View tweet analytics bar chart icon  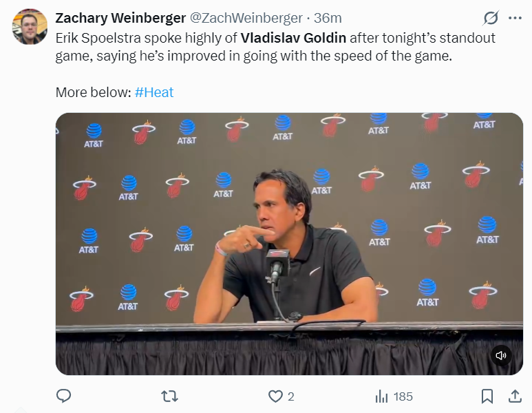381,396
